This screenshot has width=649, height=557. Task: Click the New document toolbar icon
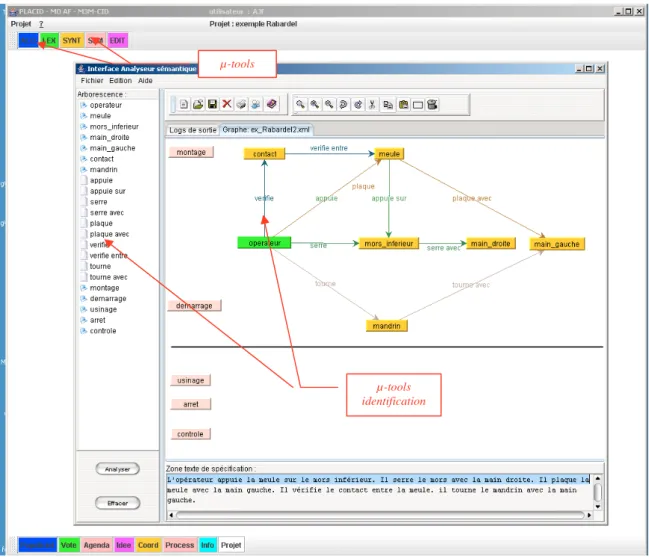(x=184, y=104)
